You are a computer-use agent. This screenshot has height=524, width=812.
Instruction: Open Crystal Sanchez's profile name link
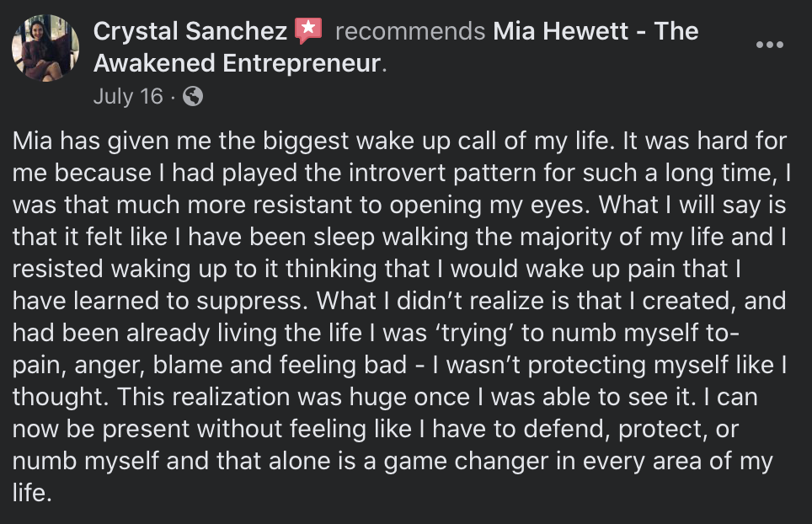tap(190, 31)
